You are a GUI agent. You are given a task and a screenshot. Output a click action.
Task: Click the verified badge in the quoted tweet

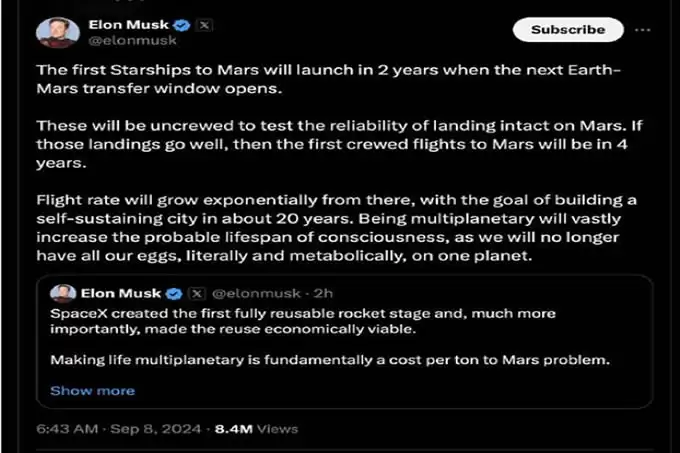pos(174,293)
